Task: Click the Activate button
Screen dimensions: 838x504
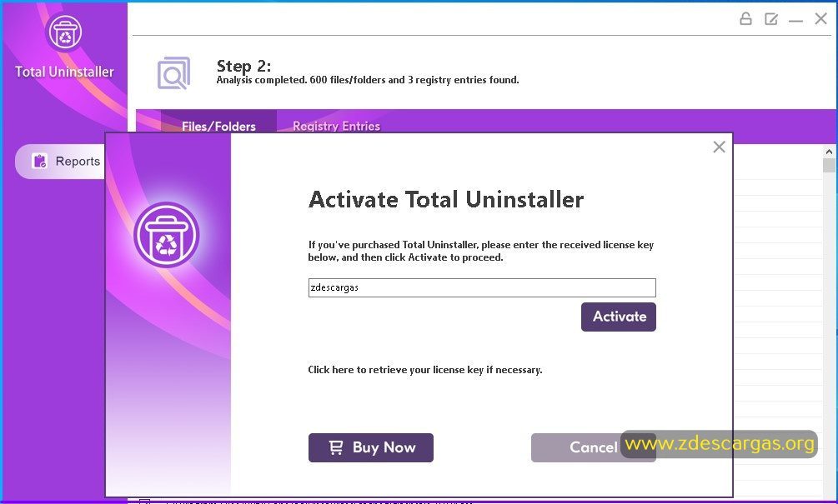Action: pos(619,317)
